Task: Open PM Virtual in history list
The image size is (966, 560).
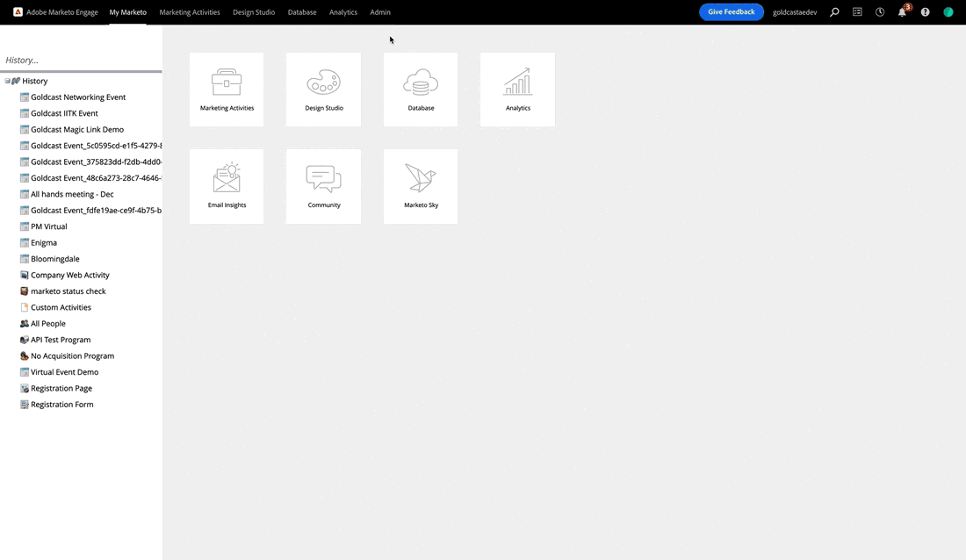Action: [48, 226]
